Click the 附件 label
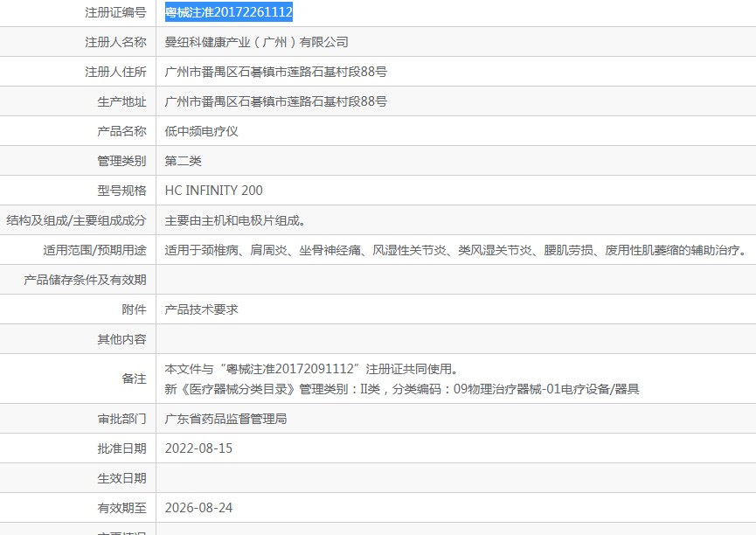This screenshot has width=756, height=535. 134,309
